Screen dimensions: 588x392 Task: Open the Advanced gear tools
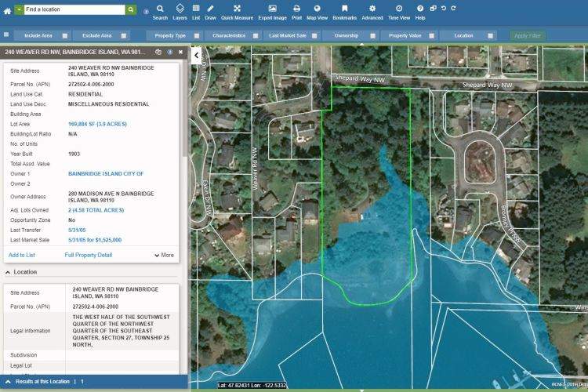click(372, 12)
